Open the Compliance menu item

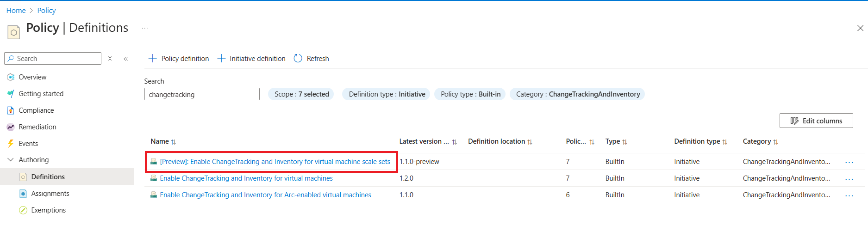[x=36, y=110]
